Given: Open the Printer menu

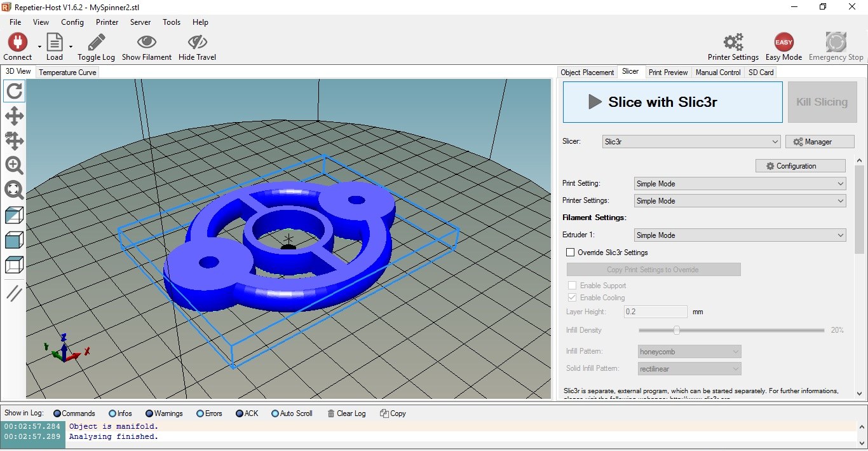Looking at the screenshot, I should click(x=107, y=22).
